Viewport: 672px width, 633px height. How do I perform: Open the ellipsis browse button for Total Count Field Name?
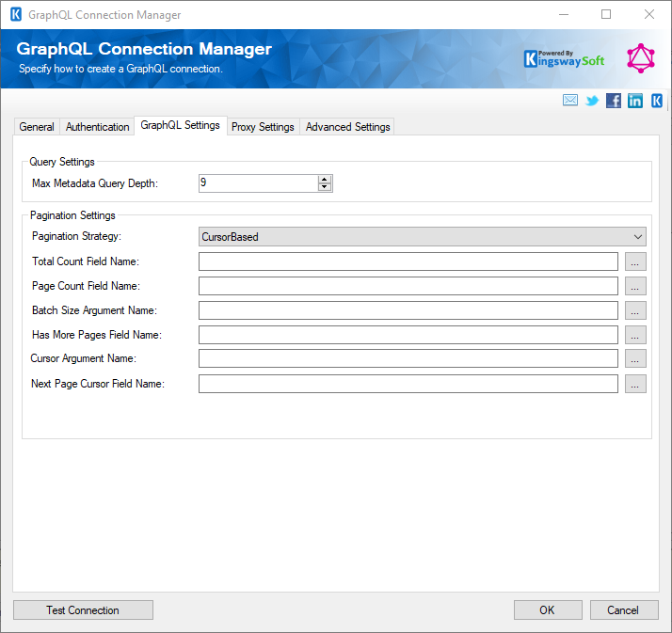(x=635, y=261)
